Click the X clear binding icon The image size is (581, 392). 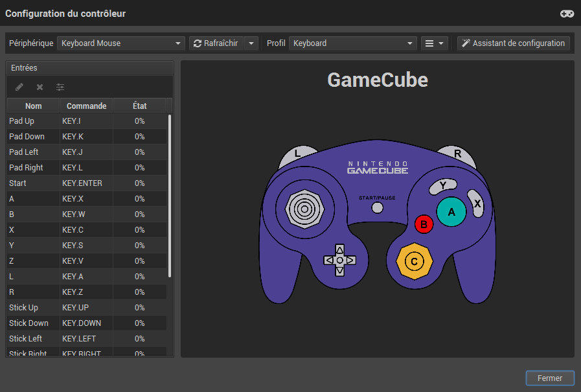[40, 87]
